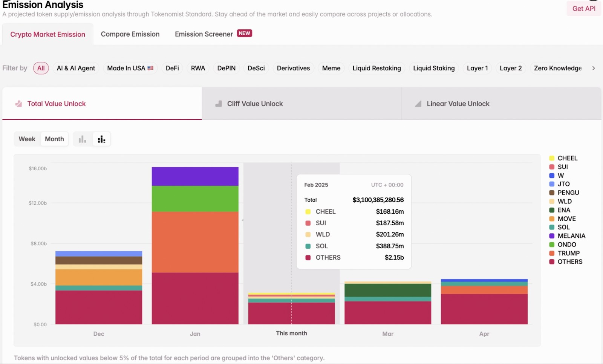This screenshot has height=364, width=603.
Task: Click the This month bar
Action: pos(291,309)
